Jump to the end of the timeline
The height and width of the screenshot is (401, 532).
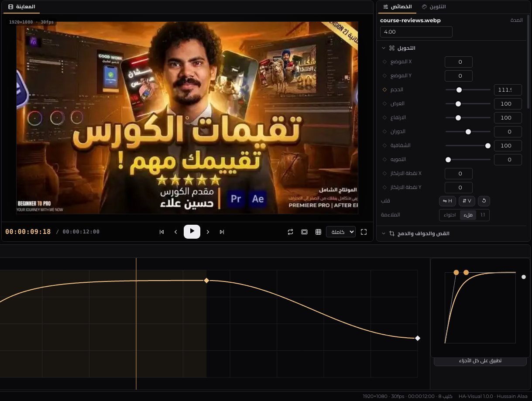click(222, 232)
